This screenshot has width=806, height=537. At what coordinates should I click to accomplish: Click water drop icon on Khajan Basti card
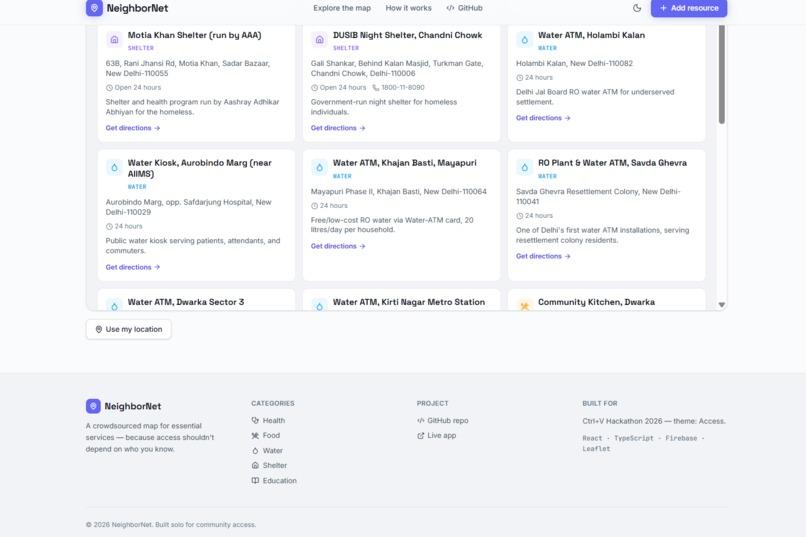click(319, 168)
